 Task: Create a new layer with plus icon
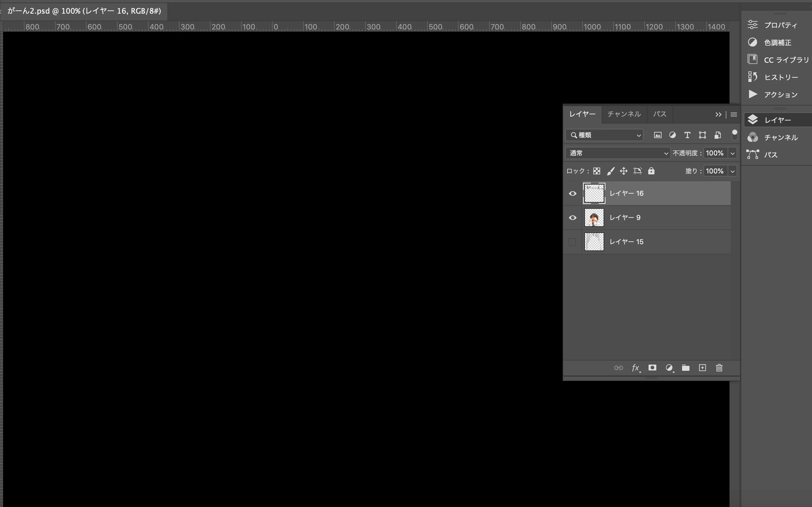tap(702, 368)
